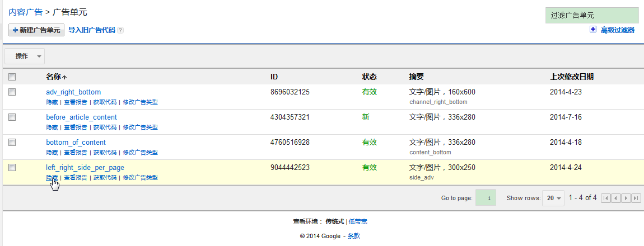Click the 过滤广告单元 filter input field
The image size is (644, 246).
[592, 15]
